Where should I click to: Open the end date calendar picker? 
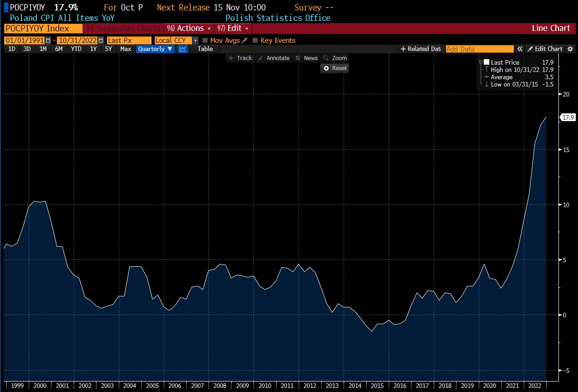click(101, 41)
